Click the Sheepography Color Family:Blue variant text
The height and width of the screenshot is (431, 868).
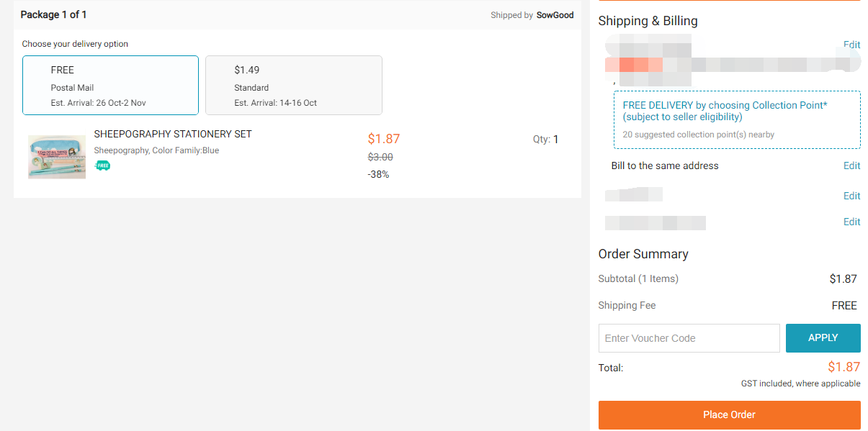coord(156,150)
